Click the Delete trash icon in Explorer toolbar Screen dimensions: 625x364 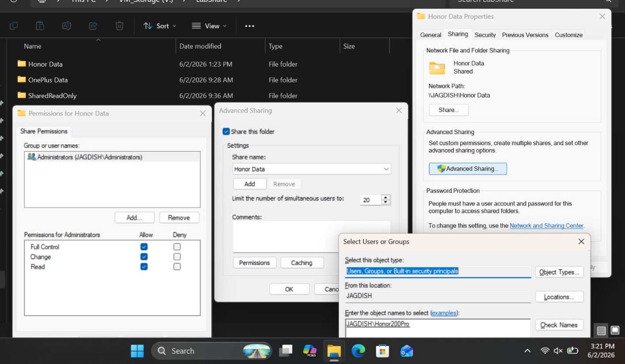[120, 26]
